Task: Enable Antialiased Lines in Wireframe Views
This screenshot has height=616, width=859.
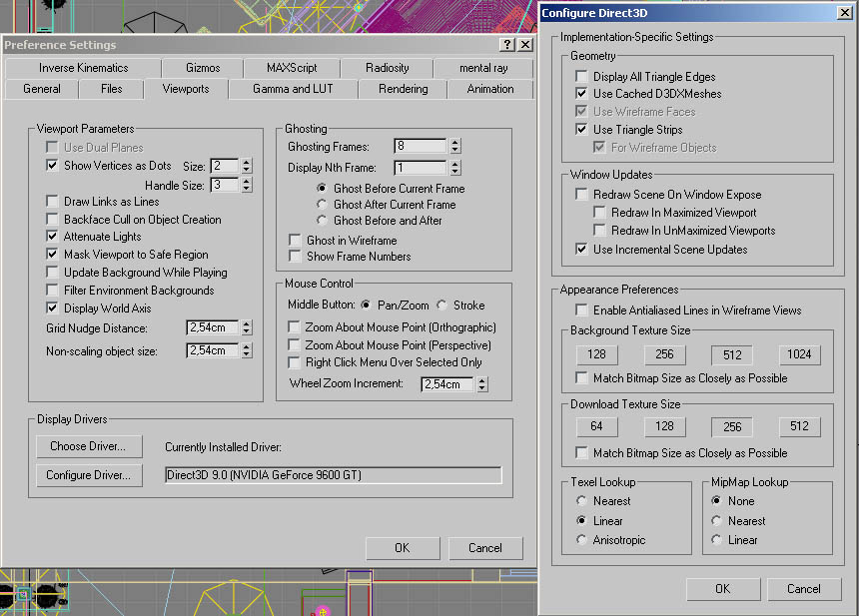Action: coord(582,310)
